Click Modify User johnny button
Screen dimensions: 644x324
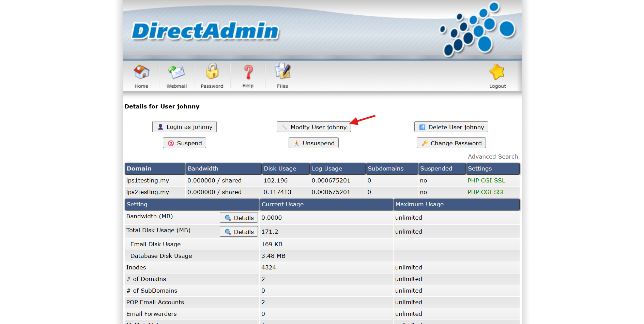click(313, 127)
